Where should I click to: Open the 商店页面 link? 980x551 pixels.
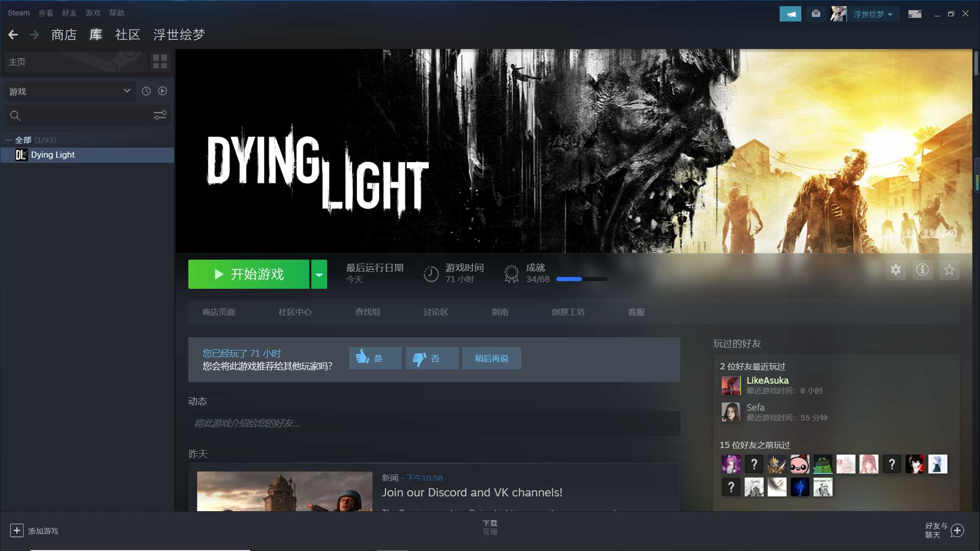coord(218,312)
